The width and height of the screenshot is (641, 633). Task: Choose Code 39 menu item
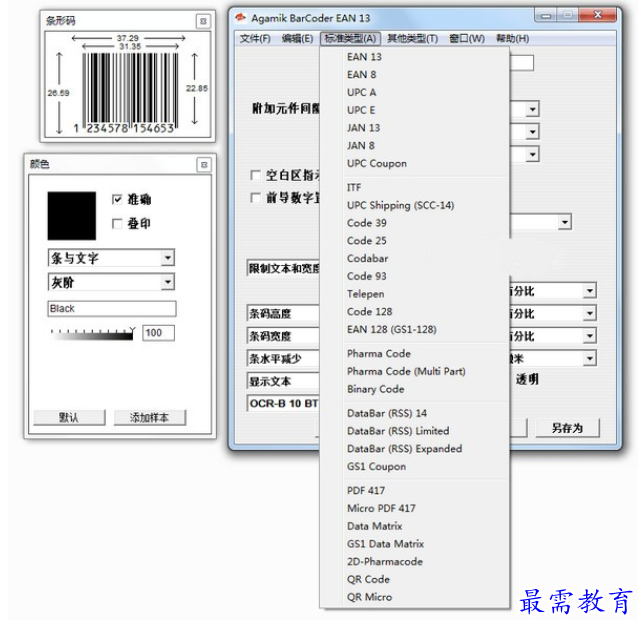pyautogui.click(x=415, y=223)
